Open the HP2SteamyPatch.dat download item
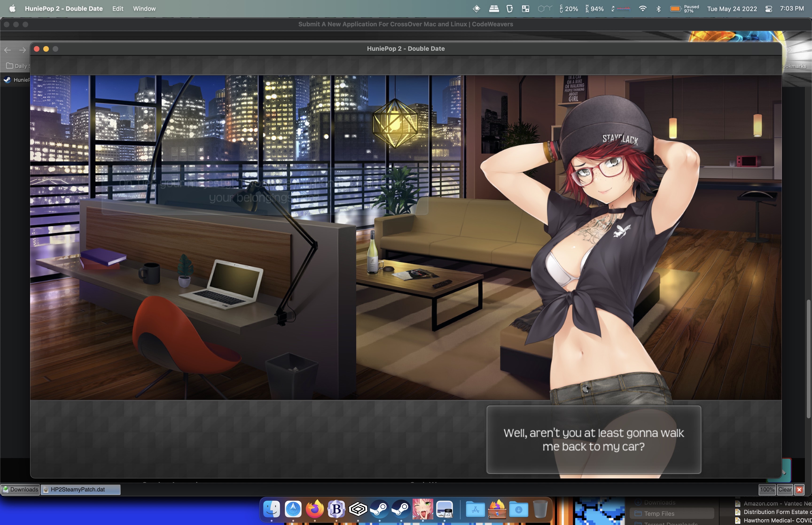The width and height of the screenshot is (812, 525). 80,490
